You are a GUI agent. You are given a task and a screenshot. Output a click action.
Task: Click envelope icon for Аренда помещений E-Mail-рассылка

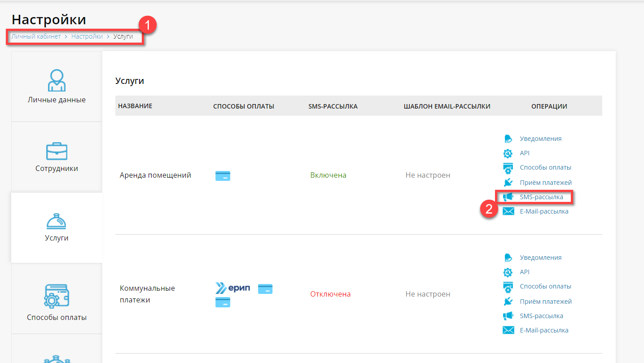tap(508, 211)
